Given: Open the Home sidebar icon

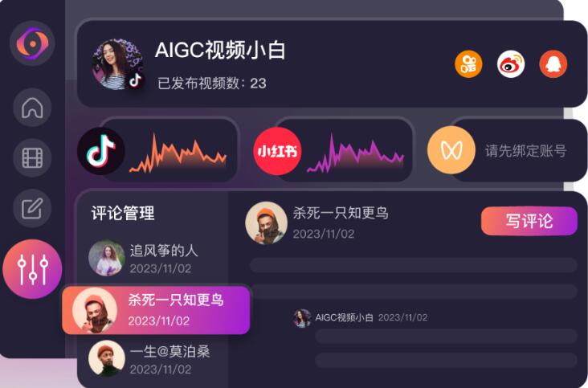Looking at the screenshot, I should [x=32, y=108].
